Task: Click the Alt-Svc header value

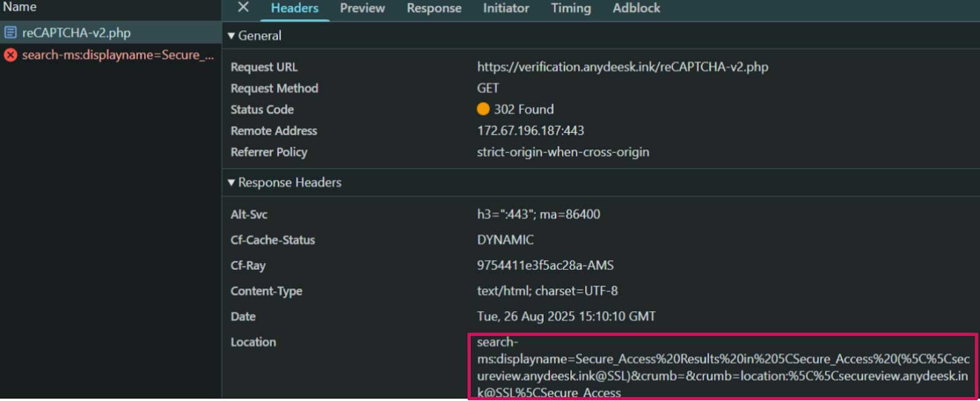Action: tap(538, 214)
